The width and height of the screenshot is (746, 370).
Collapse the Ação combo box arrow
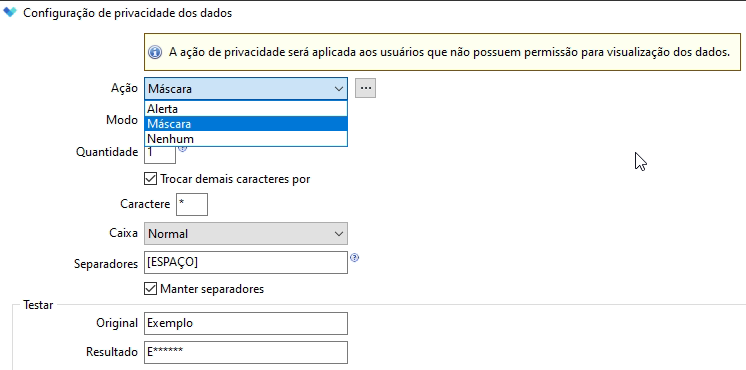(339, 89)
